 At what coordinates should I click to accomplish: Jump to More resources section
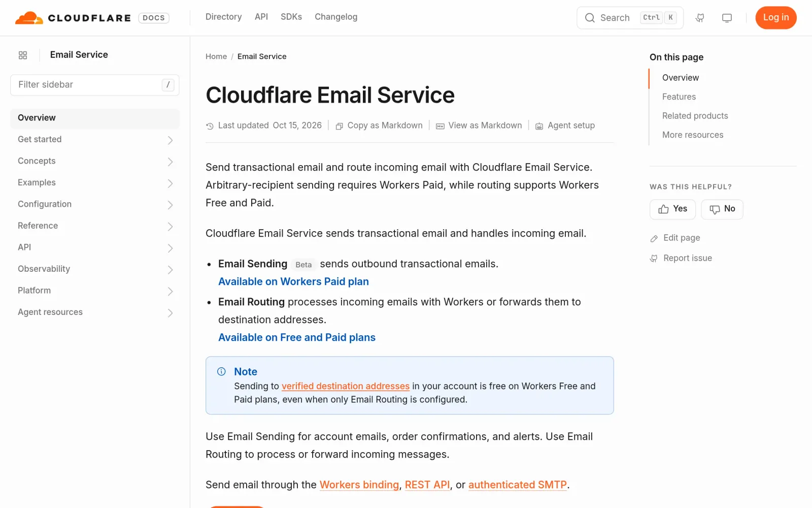693,135
